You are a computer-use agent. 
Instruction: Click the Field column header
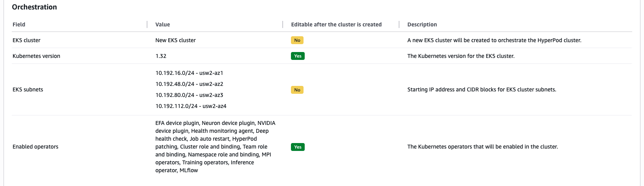pyautogui.click(x=19, y=24)
